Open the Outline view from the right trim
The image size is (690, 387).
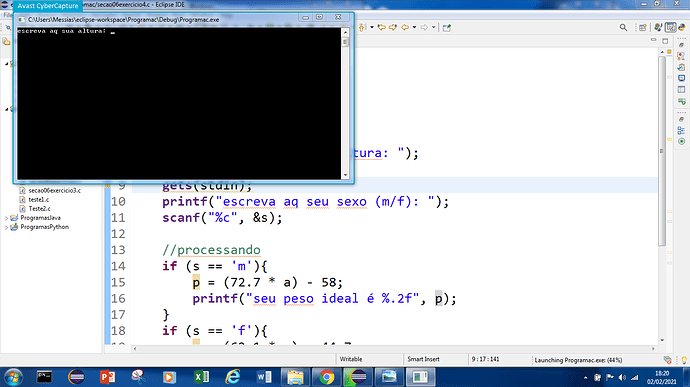point(681,131)
